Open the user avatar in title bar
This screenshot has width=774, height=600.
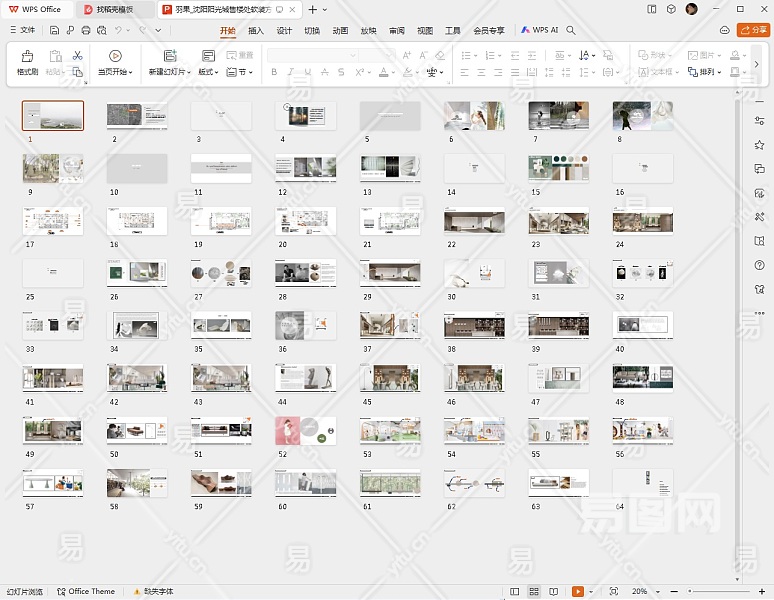pyautogui.click(x=691, y=9)
